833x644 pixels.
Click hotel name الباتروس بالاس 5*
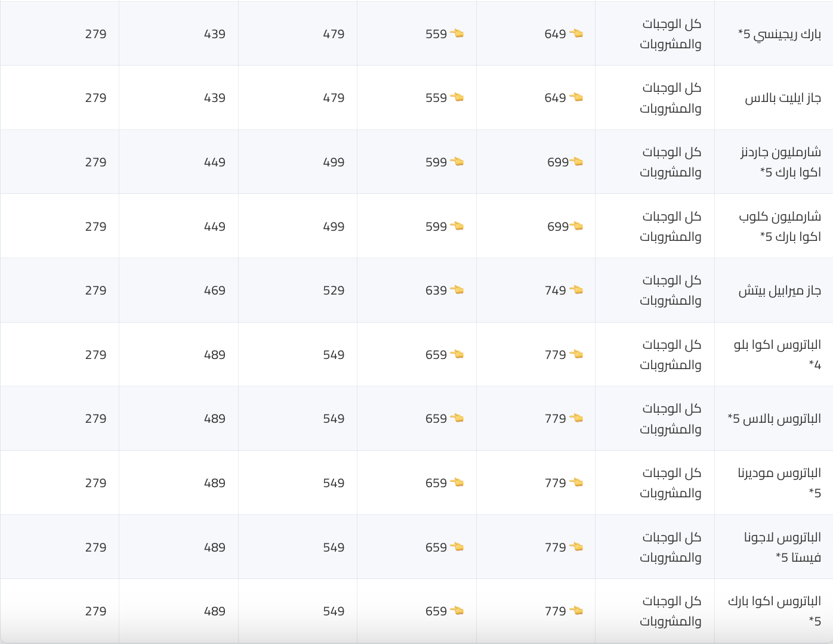coord(775,419)
